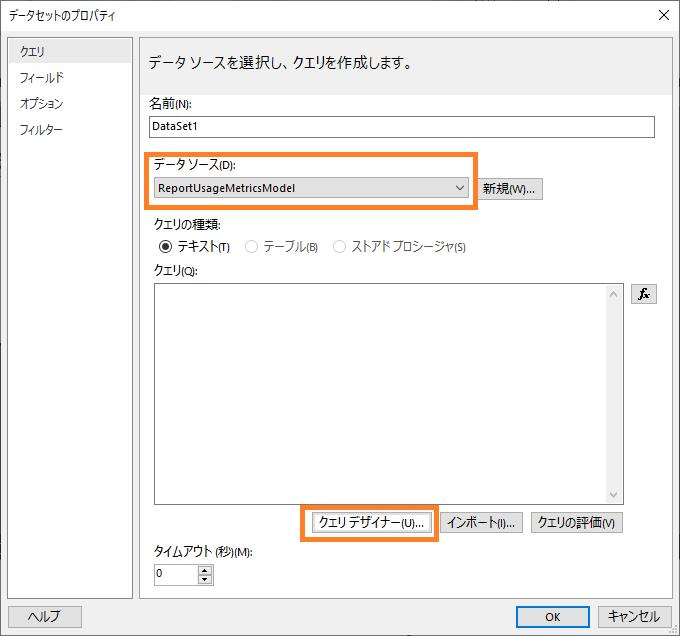Open help with the ヘルプ button
This screenshot has height=636, width=680.
(45, 617)
